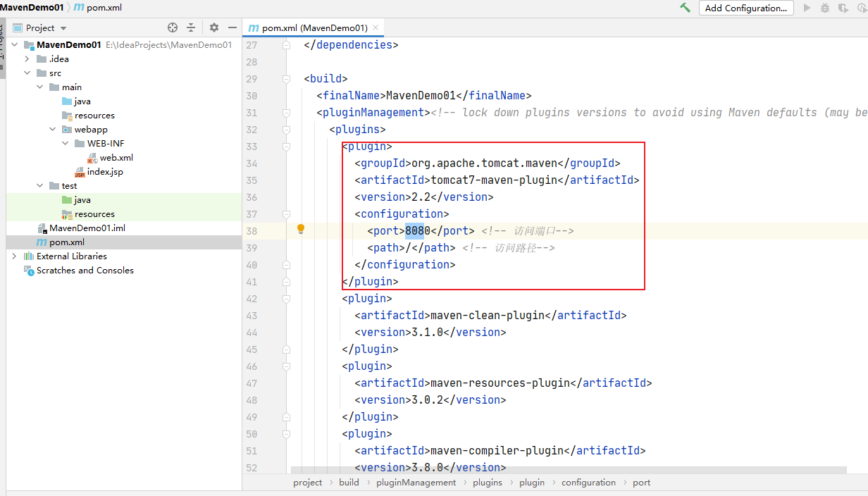Click the Debug bug icon in toolbar

coord(825,8)
